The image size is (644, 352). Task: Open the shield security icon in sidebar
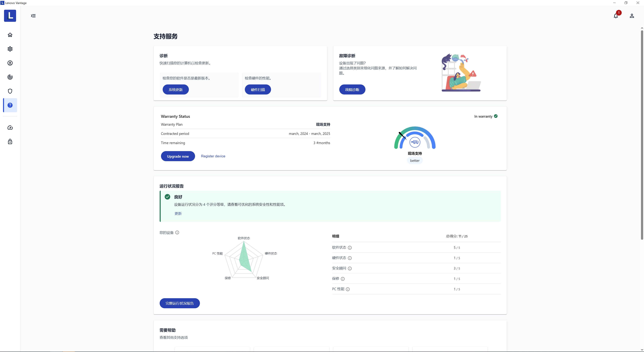point(10,91)
